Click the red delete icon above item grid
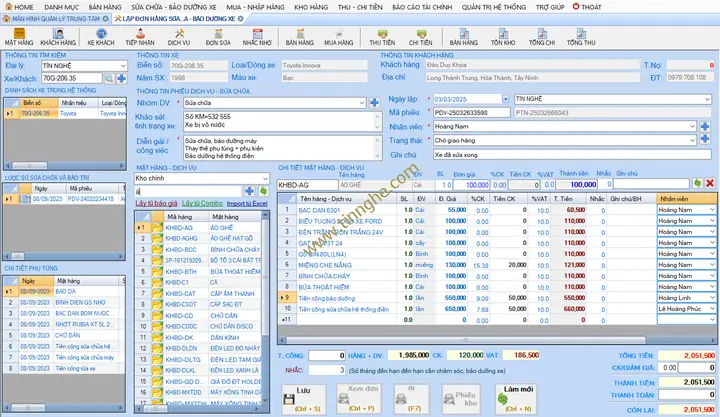The width and height of the screenshot is (720, 417). point(710,184)
